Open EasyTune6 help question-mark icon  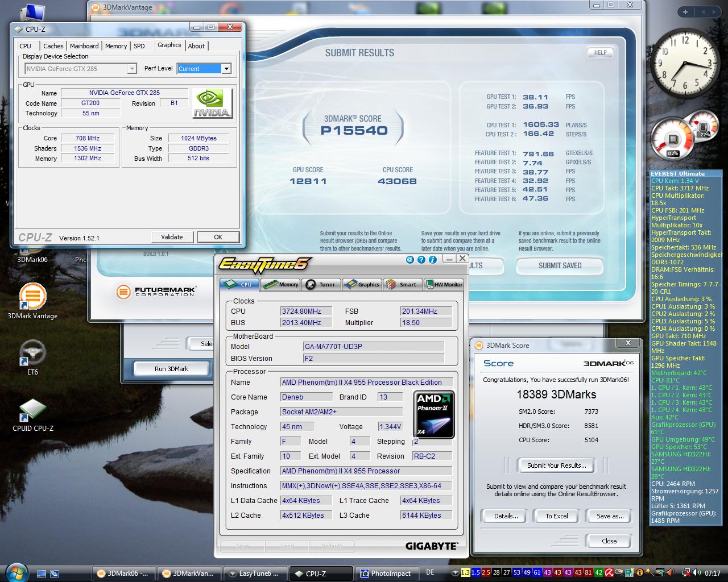point(421,260)
